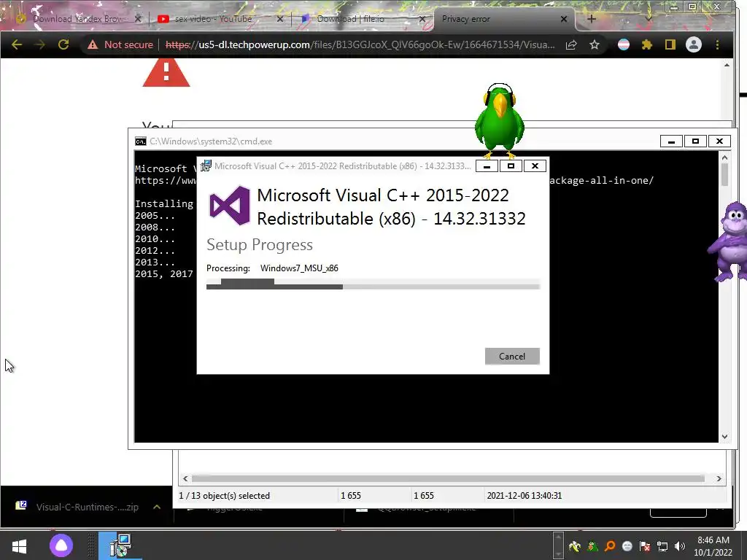The width and height of the screenshot is (747, 560).
Task: Expand the tab search chevron
Action: pos(648,18)
